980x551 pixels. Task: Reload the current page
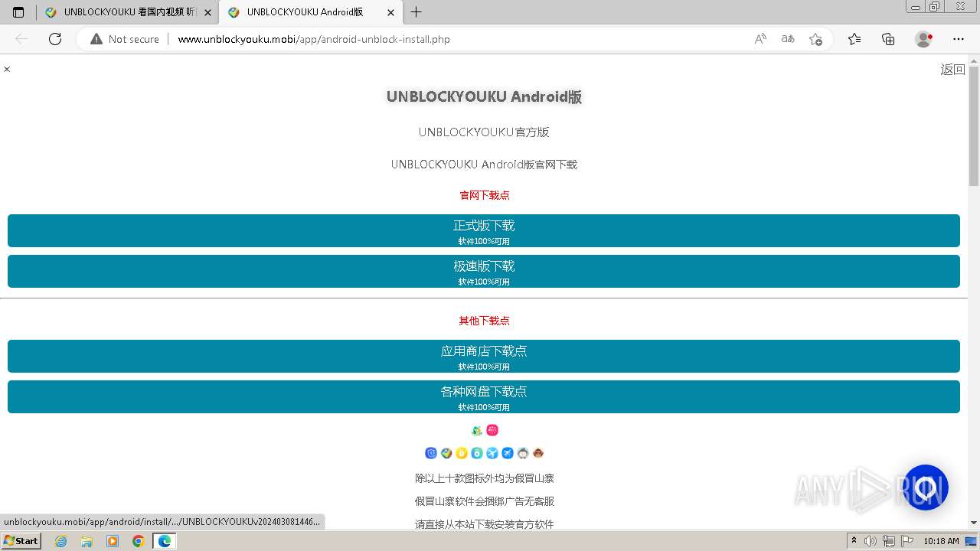click(x=55, y=39)
